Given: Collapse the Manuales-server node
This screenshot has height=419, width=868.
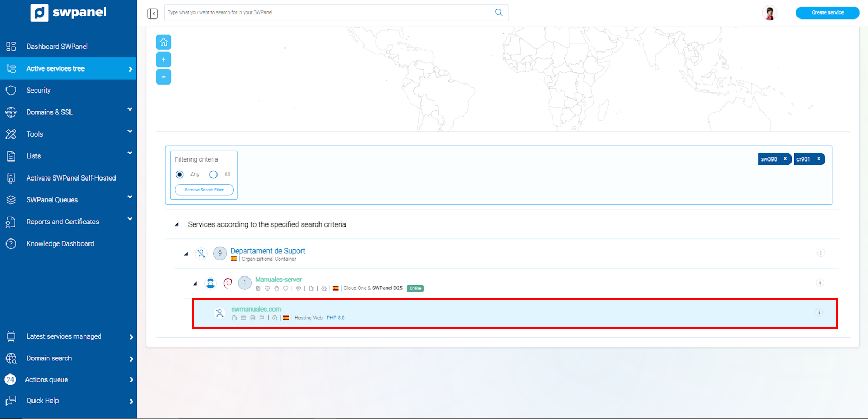Looking at the screenshot, I should click(195, 283).
